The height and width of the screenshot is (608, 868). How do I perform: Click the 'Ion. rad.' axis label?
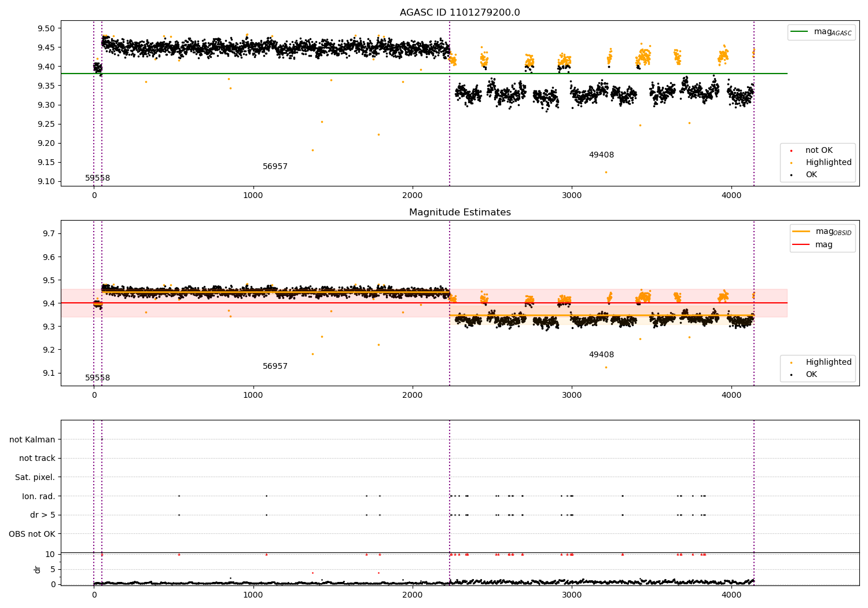(x=39, y=496)
